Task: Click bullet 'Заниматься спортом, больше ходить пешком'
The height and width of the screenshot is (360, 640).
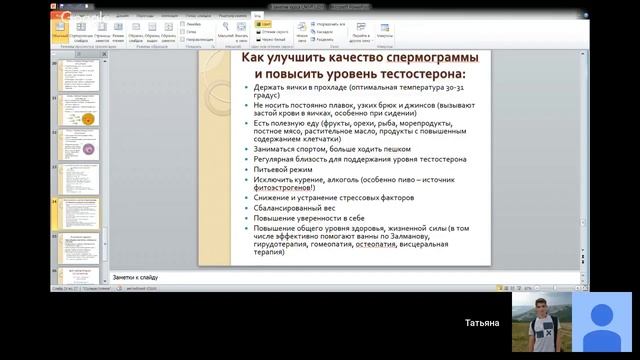Action: tap(332, 149)
